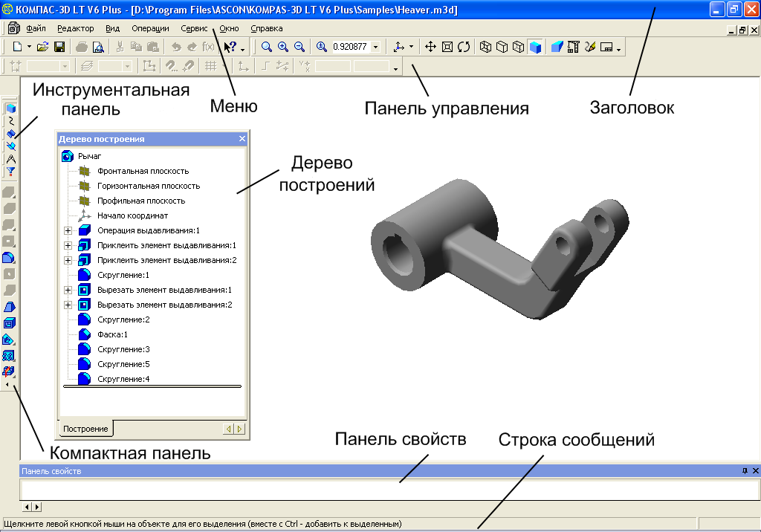Click the Fillet (rounded corner) tool in the side panel
This screenshot has width=761, height=532.
[9, 258]
